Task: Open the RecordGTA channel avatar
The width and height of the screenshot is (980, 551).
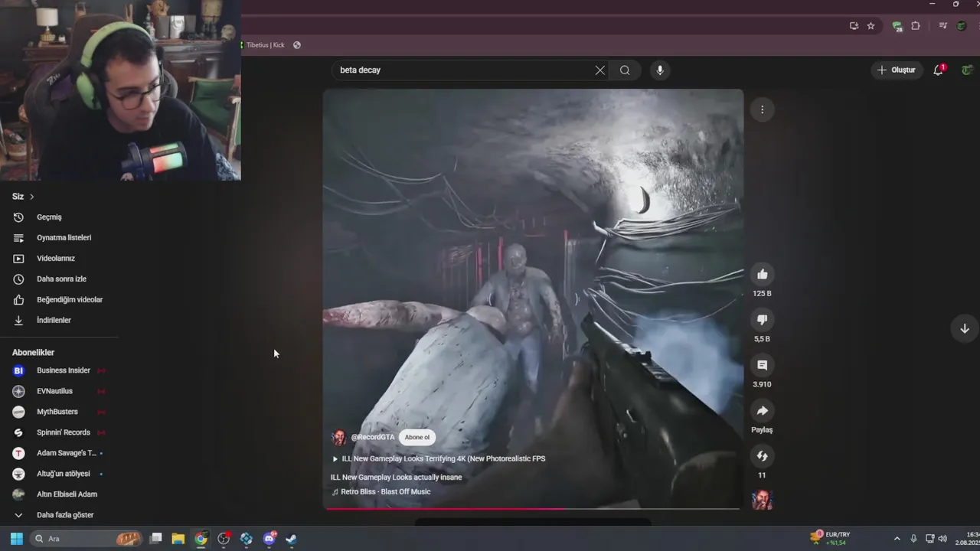Action: [x=338, y=437]
